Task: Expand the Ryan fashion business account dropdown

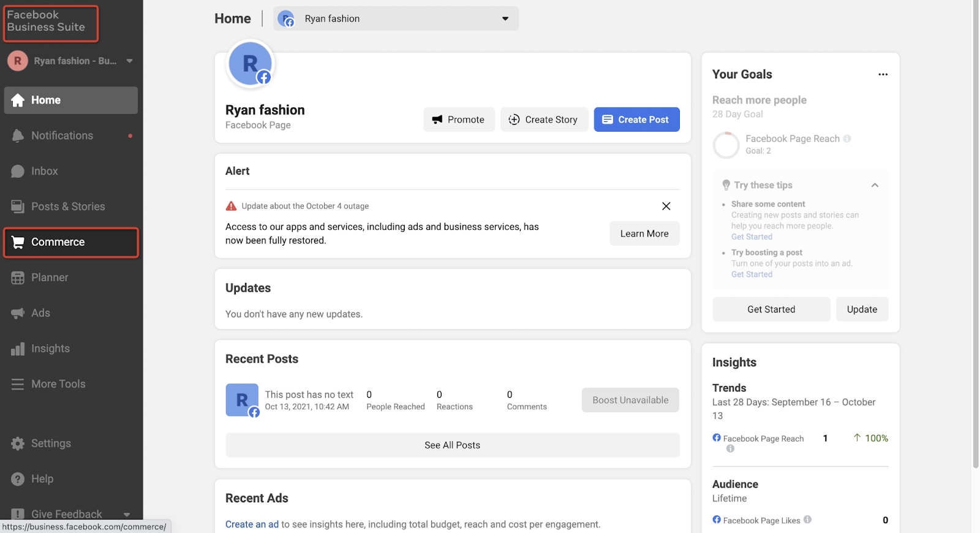Action: tap(130, 61)
